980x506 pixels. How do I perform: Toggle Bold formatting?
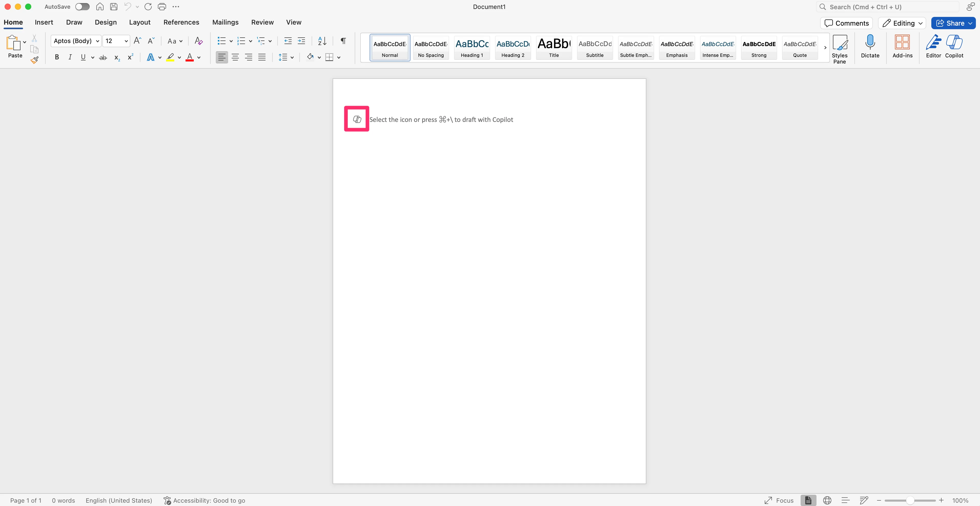[57, 57]
